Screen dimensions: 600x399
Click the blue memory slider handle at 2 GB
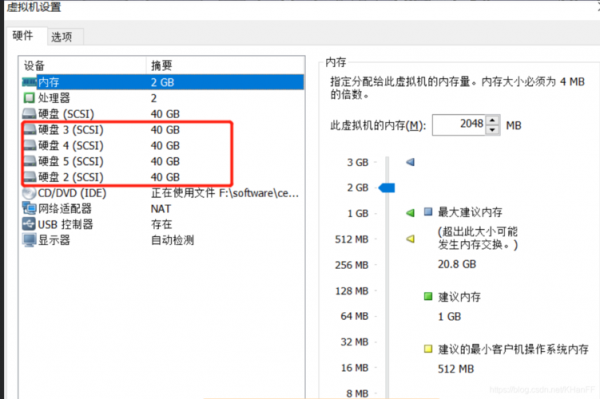(386, 188)
